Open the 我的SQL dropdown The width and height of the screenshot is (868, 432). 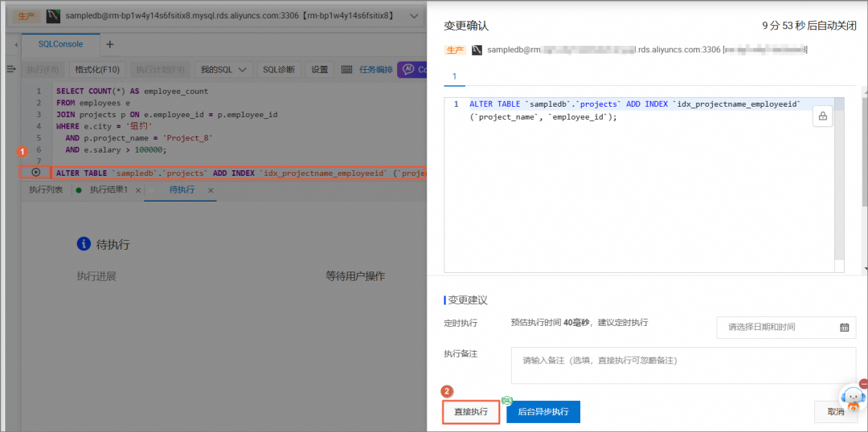[x=223, y=70]
